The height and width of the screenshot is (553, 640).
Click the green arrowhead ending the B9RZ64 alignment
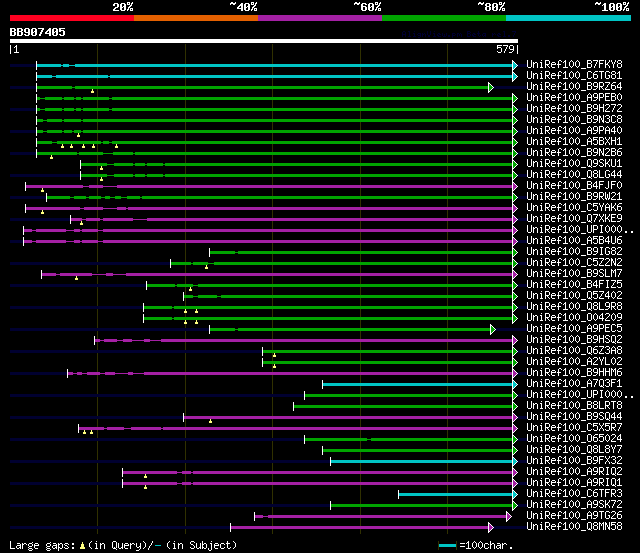point(491,87)
